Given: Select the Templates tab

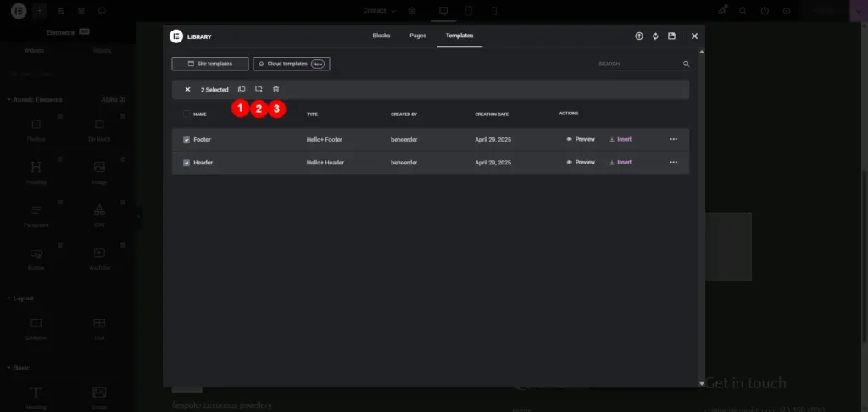Looking at the screenshot, I should (459, 36).
